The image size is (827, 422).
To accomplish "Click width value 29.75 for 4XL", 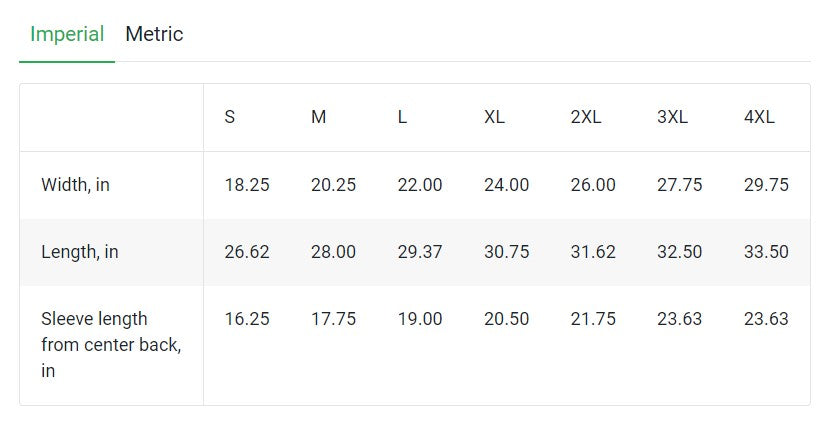I will click(x=766, y=185).
